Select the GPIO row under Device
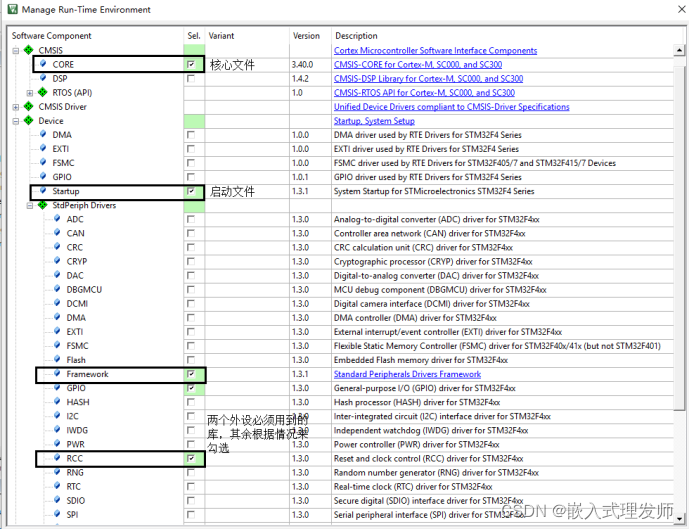The height and width of the screenshot is (529, 689). click(62, 177)
